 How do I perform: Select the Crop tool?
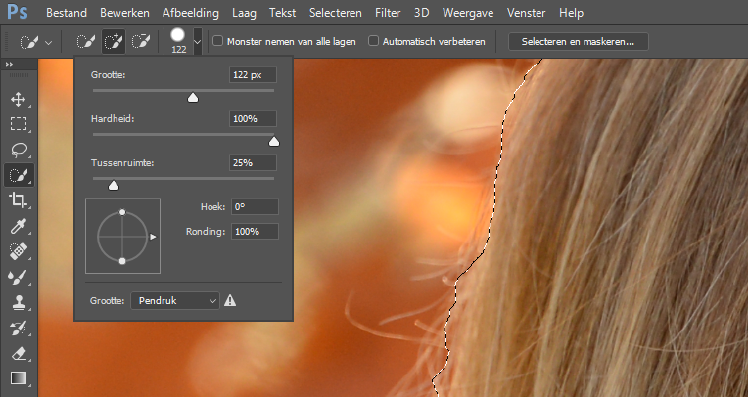point(18,200)
